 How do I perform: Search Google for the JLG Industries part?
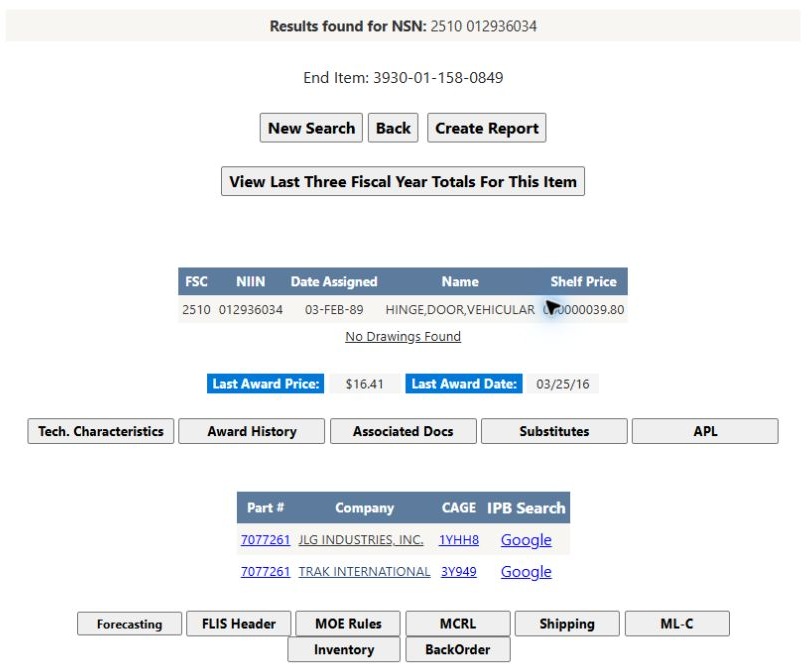coord(526,540)
